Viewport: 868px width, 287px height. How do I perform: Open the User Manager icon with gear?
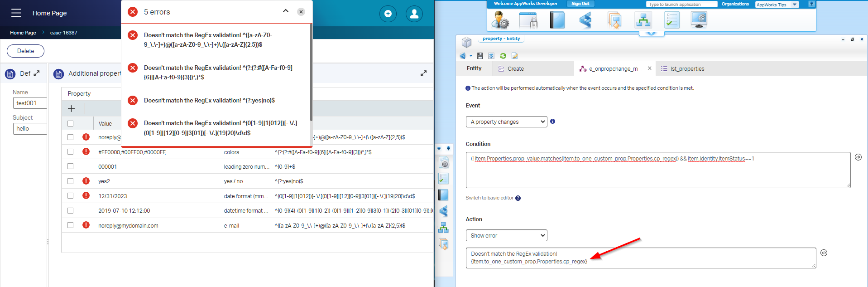coord(501,20)
